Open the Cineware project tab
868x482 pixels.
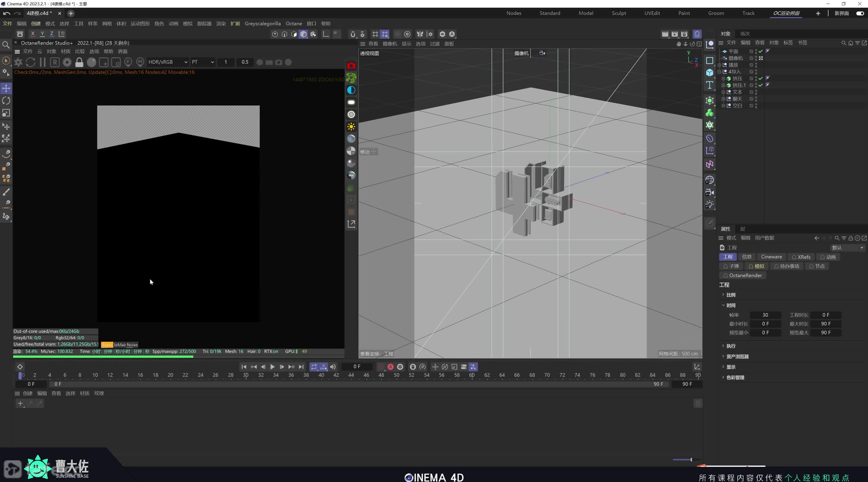point(771,257)
